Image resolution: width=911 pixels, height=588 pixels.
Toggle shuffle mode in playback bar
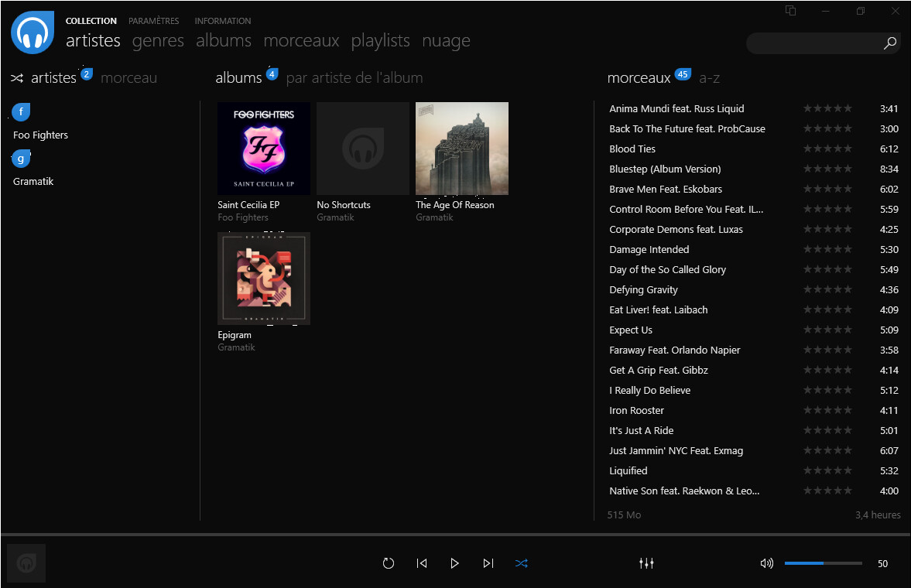pyautogui.click(x=521, y=563)
